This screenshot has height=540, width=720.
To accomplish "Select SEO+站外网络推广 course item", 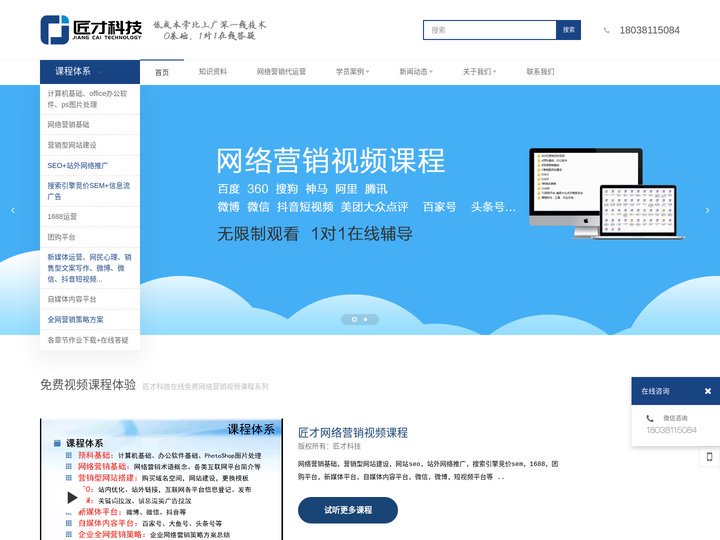I will pyautogui.click(x=90, y=165).
